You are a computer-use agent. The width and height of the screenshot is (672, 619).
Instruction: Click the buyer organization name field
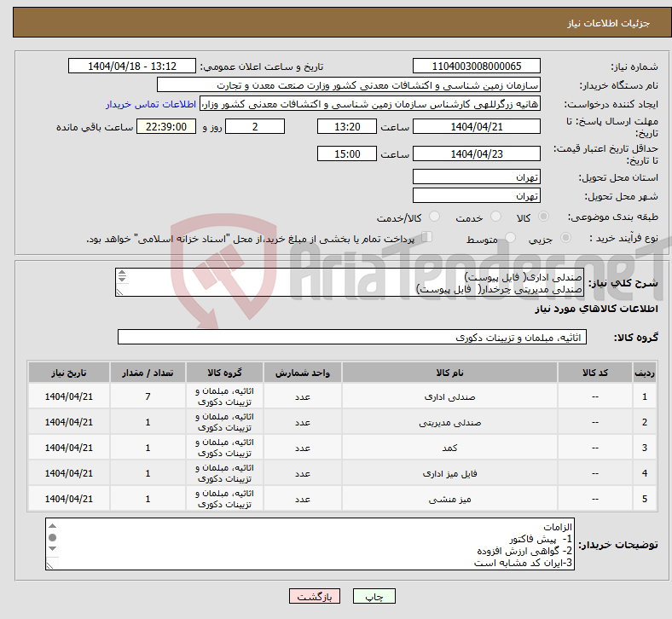pyautogui.click(x=349, y=84)
